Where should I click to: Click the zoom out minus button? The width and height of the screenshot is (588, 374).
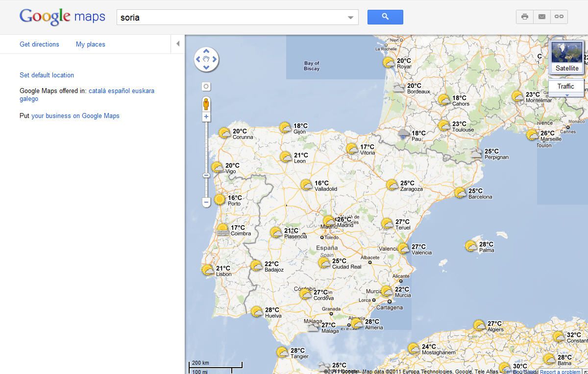coord(206,202)
